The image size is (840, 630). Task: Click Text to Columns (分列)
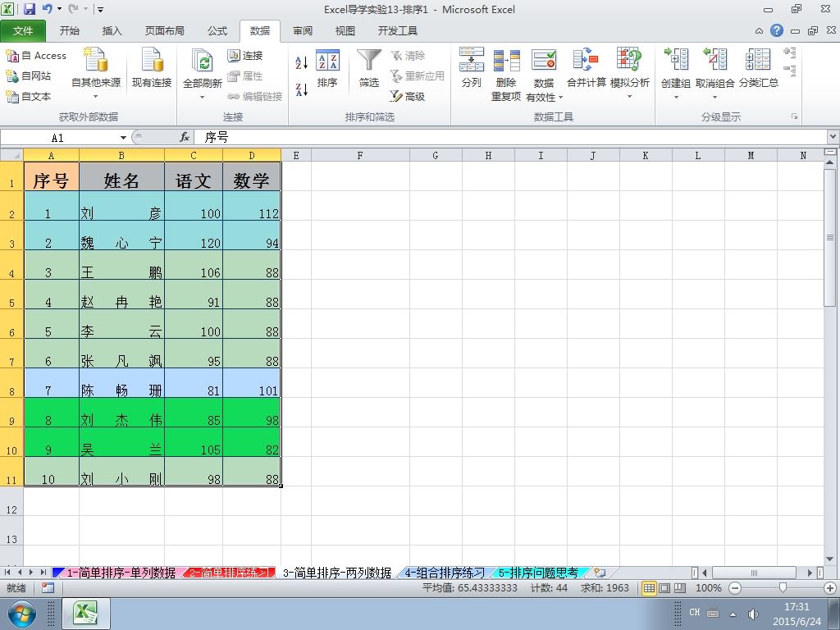[472, 68]
